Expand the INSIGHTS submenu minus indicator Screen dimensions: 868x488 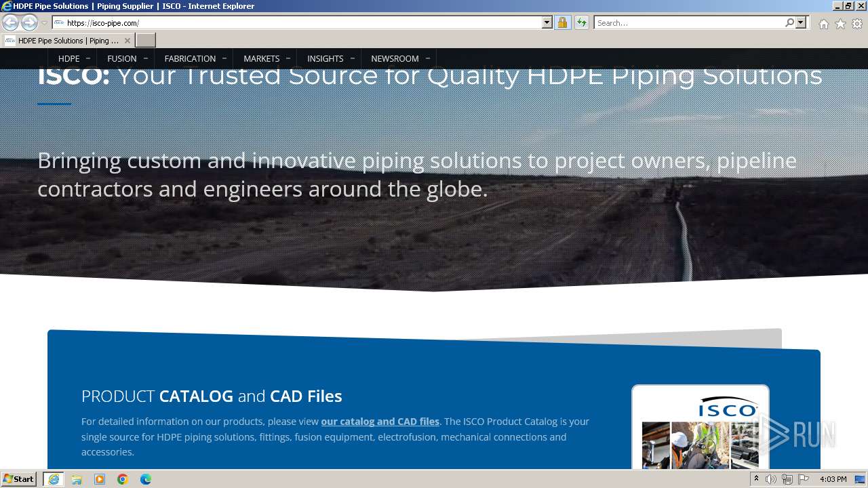pyautogui.click(x=352, y=59)
